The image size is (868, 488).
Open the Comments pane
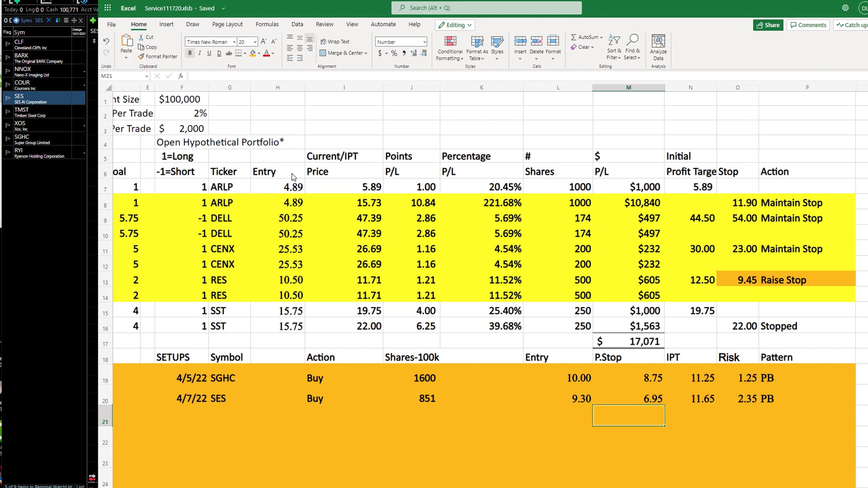pos(808,25)
